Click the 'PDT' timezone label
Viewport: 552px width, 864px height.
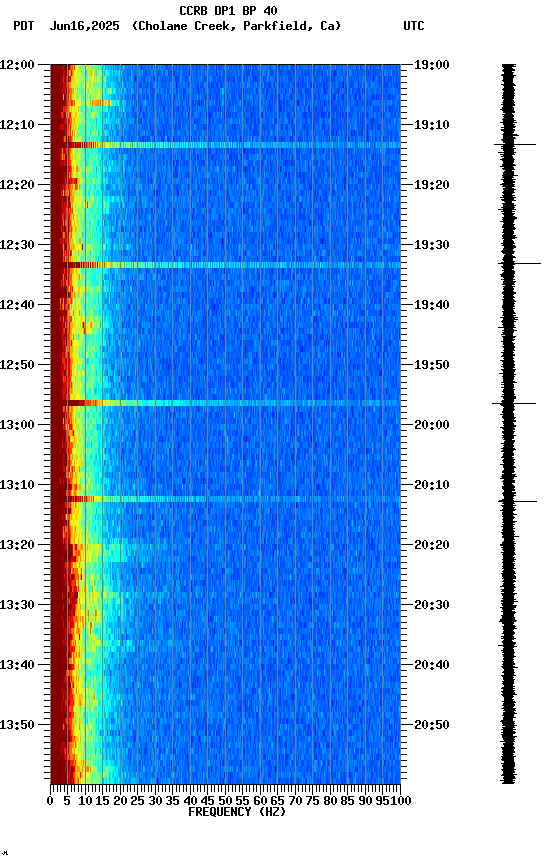[24, 26]
